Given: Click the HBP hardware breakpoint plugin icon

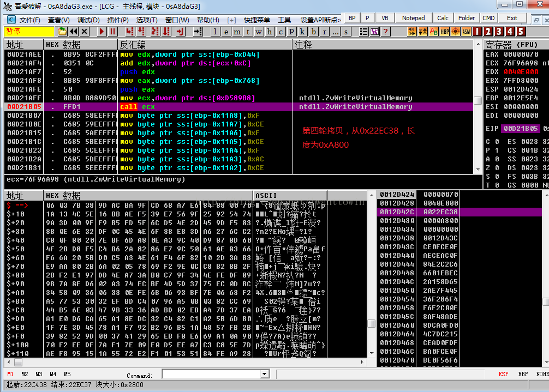Looking at the screenshot, I should [x=445, y=32].
